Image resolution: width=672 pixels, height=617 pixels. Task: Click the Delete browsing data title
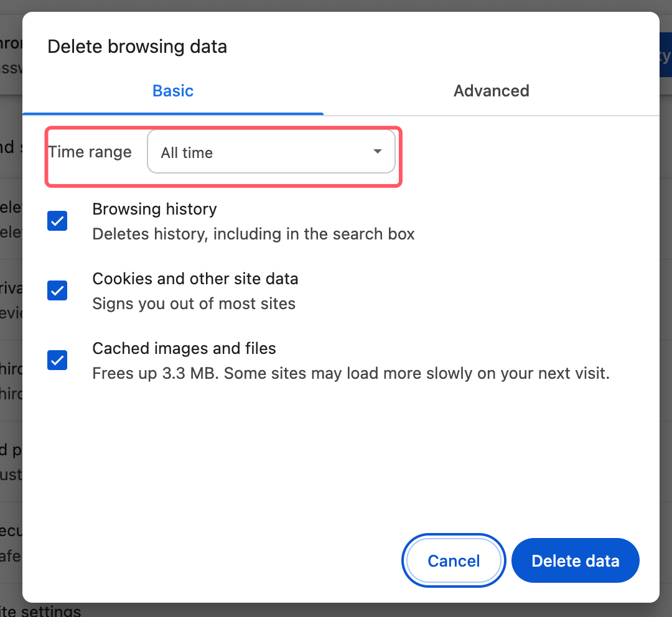(x=137, y=46)
